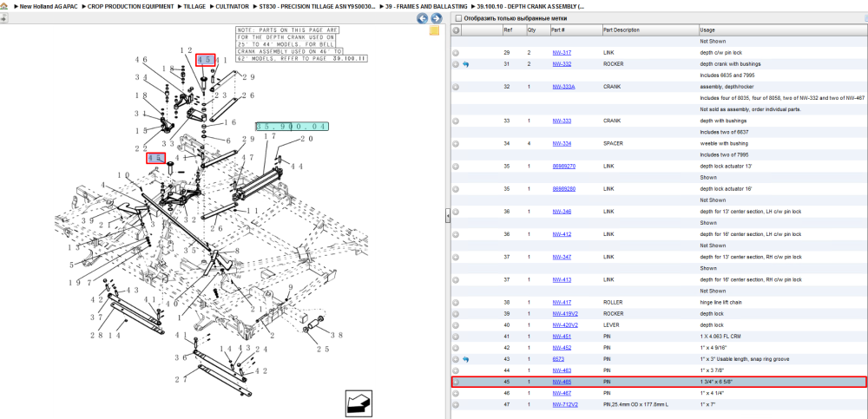Select 'weeble with bushing' usage text

coord(722,143)
